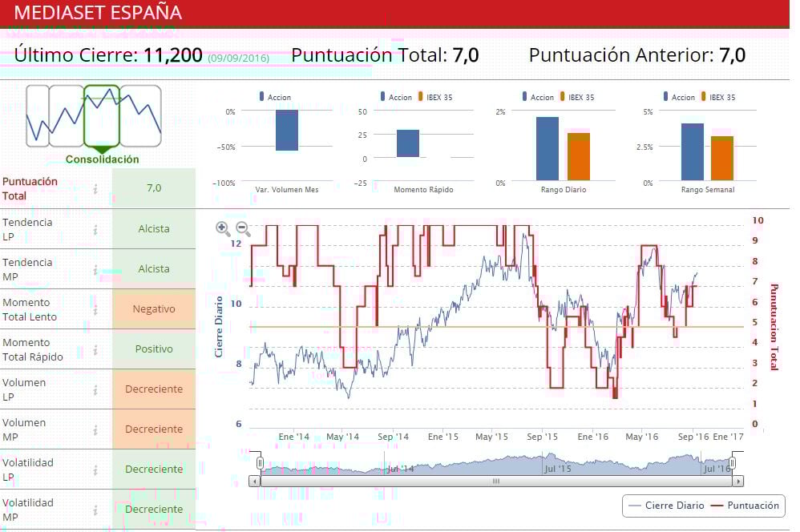Click the date 09/09/2016
Viewport: 800px width, 532px height.
(x=238, y=58)
